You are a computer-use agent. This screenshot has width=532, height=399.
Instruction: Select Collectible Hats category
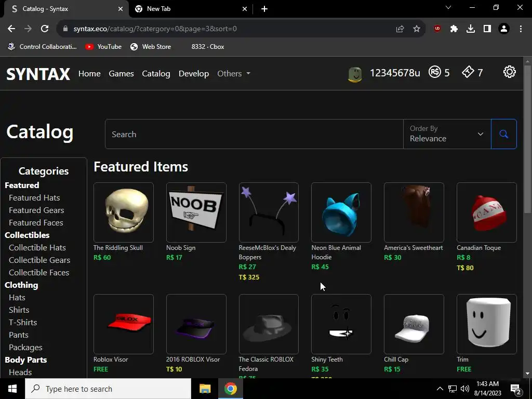pos(37,248)
